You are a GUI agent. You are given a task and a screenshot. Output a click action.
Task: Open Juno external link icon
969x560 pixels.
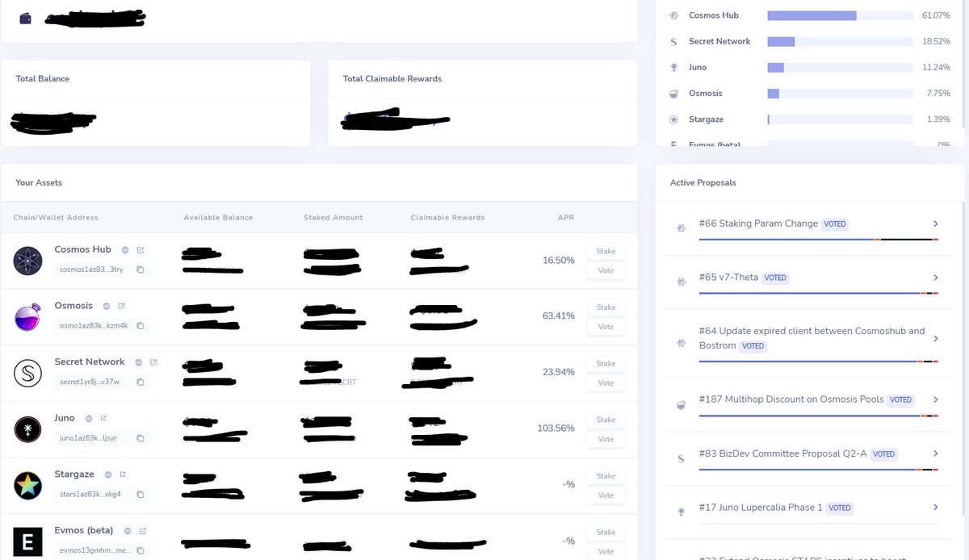tap(103, 419)
